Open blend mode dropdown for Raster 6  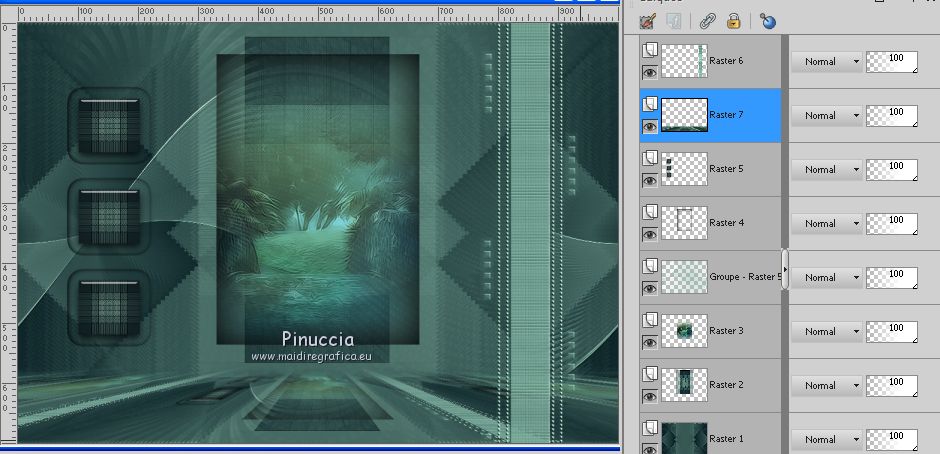827,61
